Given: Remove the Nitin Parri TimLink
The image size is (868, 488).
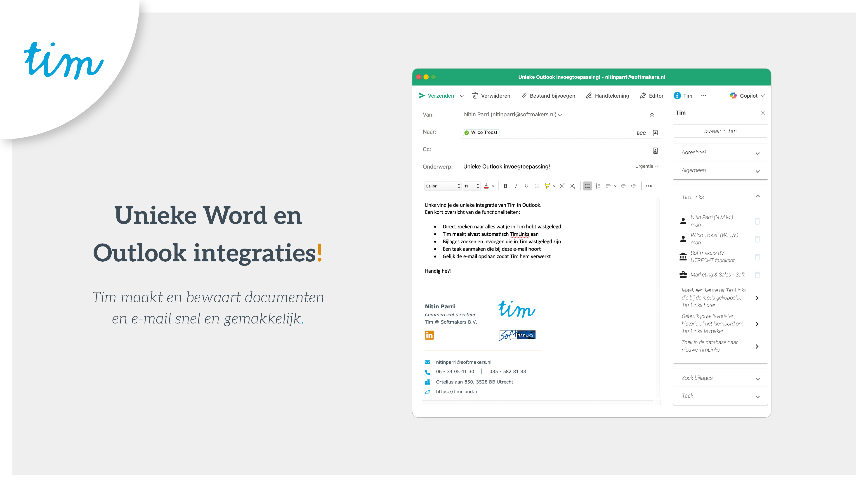Looking at the screenshot, I should coord(757,221).
